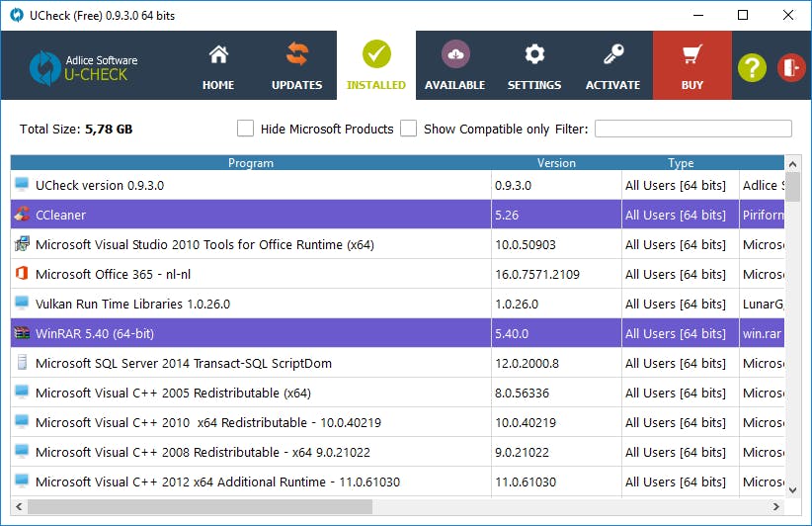Select Microsoft Visual C++ 2005 Redistributable (x64)
Screen dimensions: 812x526
coord(173,393)
